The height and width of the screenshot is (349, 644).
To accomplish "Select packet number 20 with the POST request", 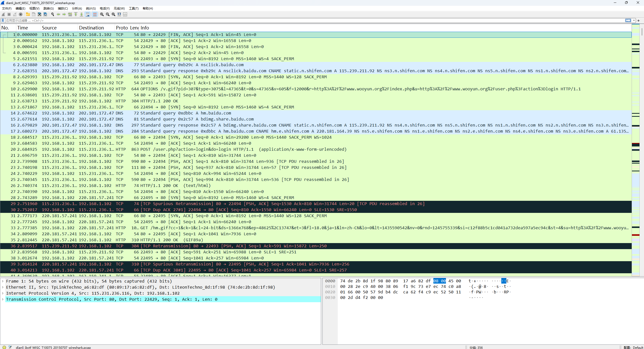I will coord(176,149).
